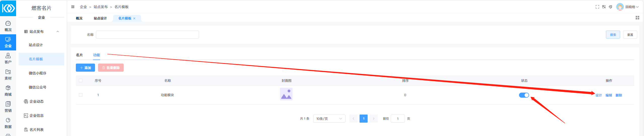The width and height of the screenshot is (644, 136).
Task: Open 微信小程序 in the side menu
Action: pyautogui.click(x=38, y=73)
